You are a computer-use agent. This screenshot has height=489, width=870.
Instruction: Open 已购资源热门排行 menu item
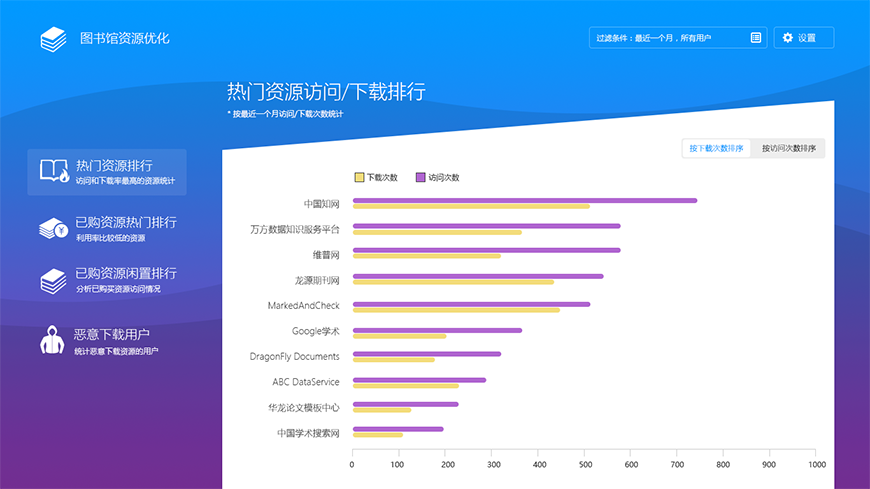(x=107, y=229)
